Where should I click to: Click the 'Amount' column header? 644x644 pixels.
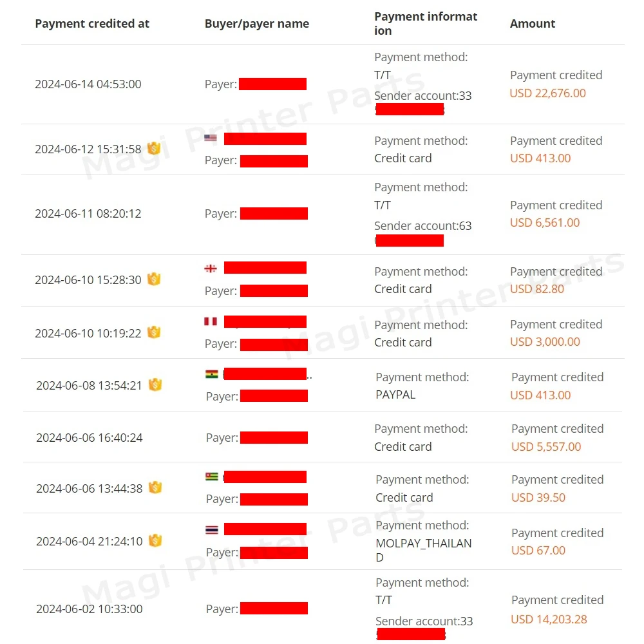pos(533,24)
